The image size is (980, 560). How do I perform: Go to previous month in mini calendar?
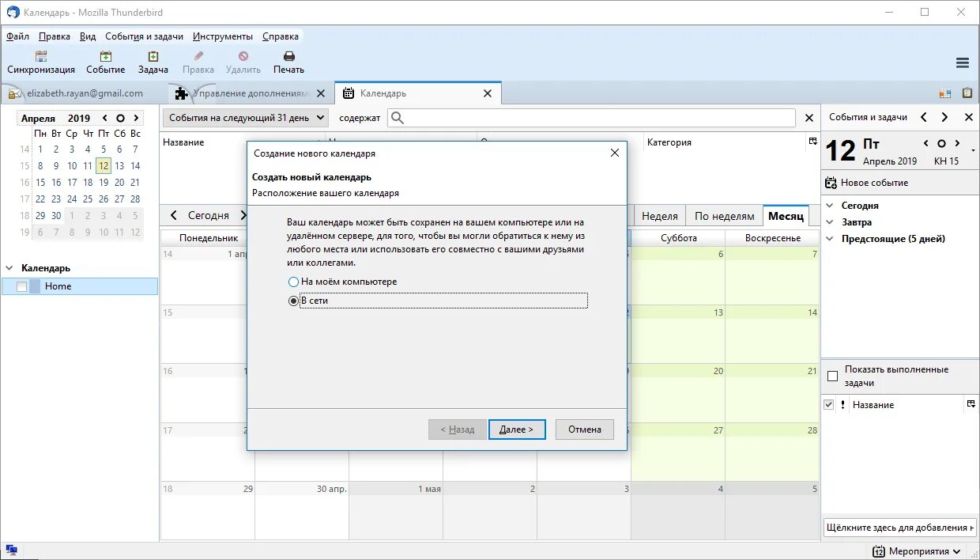[105, 118]
